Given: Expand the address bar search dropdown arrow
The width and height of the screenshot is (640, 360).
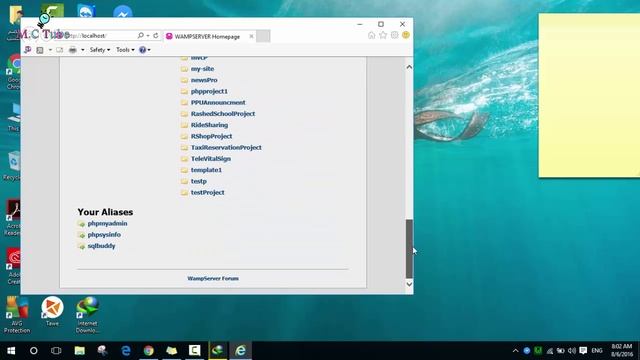Looking at the screenshot, I should 148,36.
